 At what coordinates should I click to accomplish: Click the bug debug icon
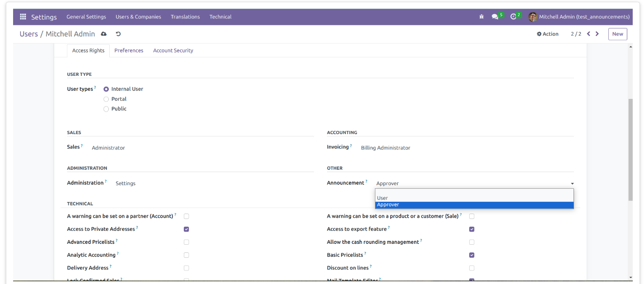pos(481,17)
